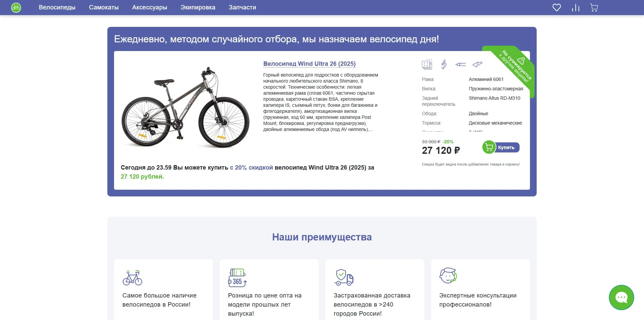This screenshot has height=320, width=644.
Task: Click 'Экспертные консультации профессионалов' card text
Action: pyautogui.click(x=478, y=300)
